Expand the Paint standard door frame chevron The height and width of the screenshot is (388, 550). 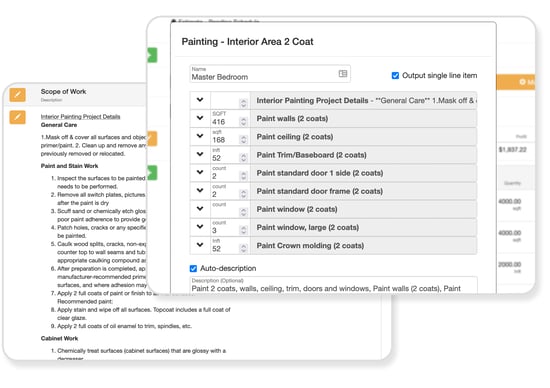point(200,190)
